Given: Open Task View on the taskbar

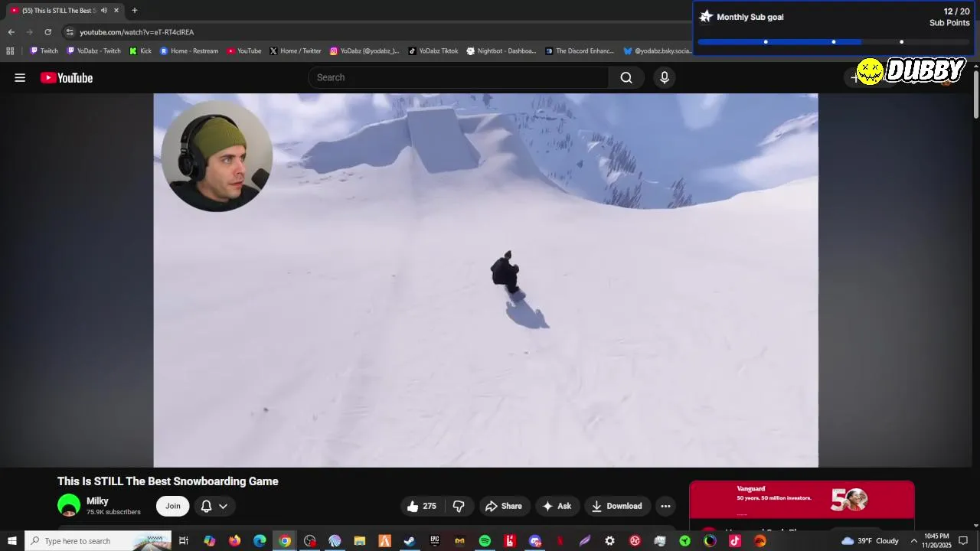Looking at the screenshot, I should (184, 541).
